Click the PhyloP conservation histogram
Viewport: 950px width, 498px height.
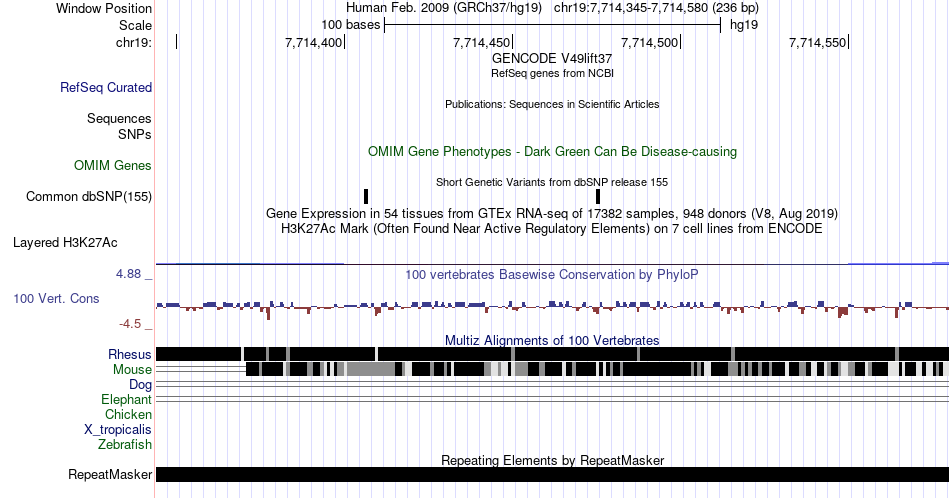(552, 308)
